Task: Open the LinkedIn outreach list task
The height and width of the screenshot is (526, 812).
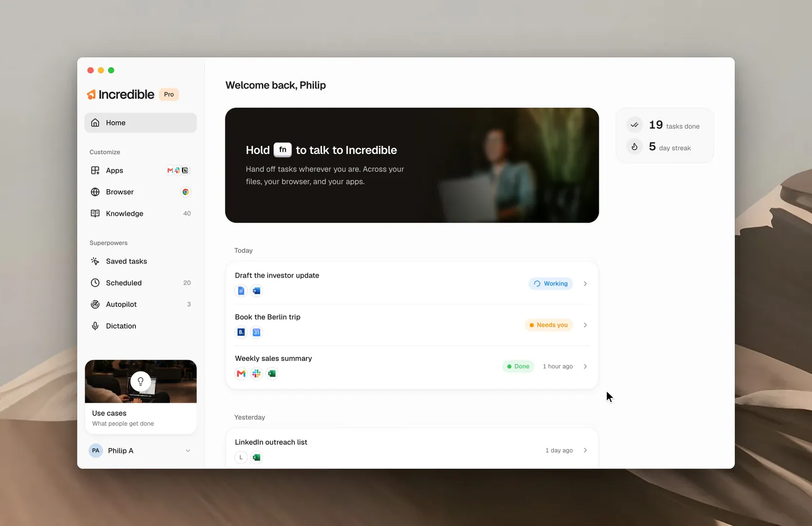Action: tap(412, 449)
